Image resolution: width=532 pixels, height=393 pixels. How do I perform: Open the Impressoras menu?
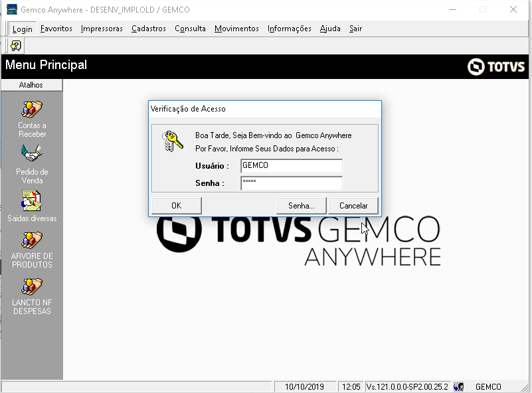pos(102,29)
